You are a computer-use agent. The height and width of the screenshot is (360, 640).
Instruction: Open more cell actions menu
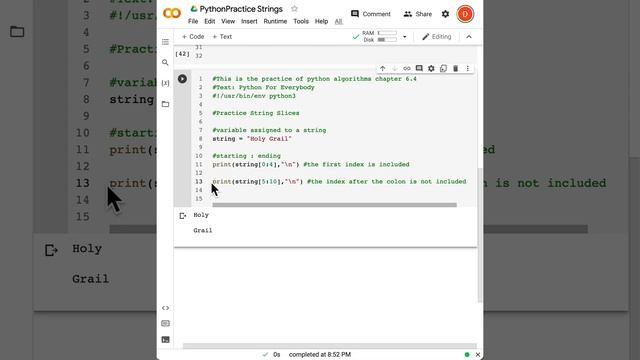tap(468, 69)
